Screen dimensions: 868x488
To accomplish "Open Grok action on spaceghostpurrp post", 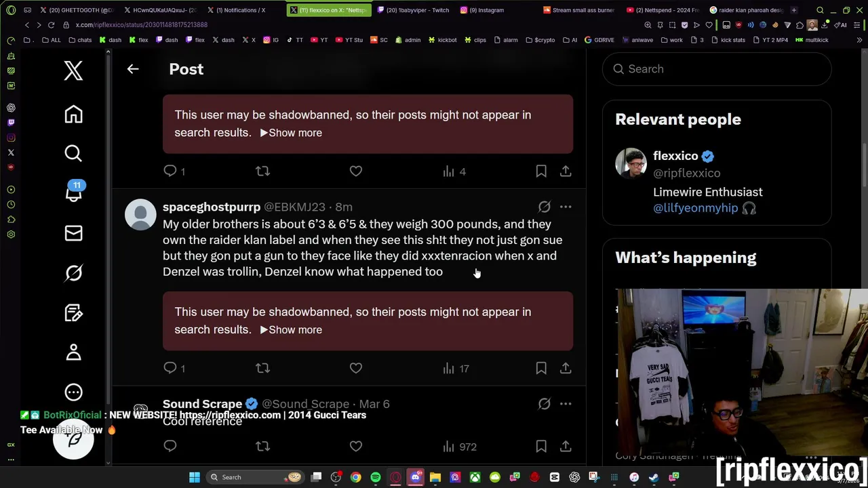I will 545,207.
